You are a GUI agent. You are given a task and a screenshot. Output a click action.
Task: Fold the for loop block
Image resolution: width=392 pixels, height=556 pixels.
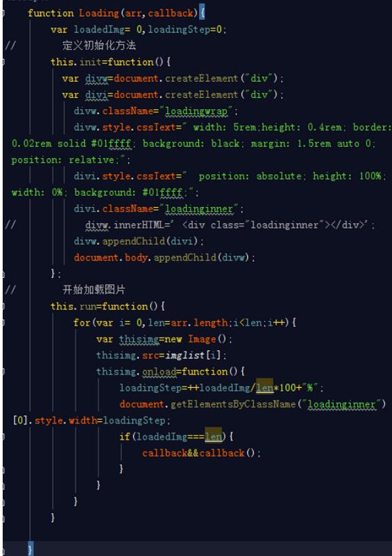tap(3, 323)
